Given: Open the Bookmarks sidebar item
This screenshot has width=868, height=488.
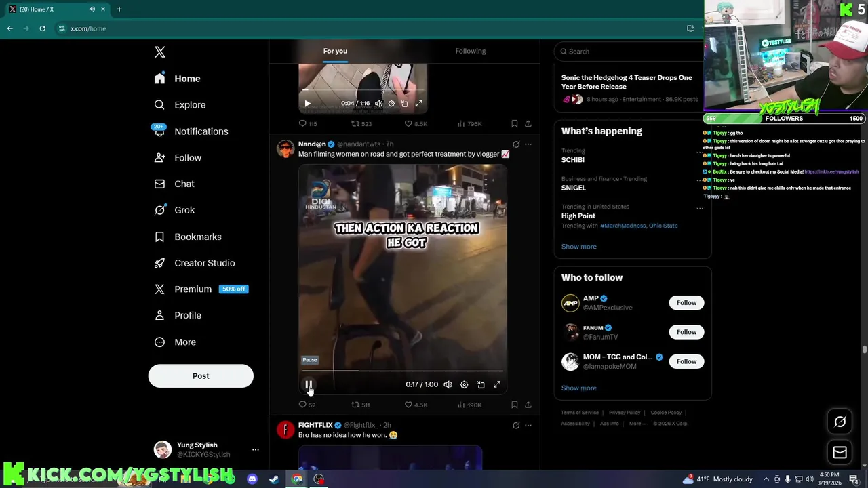Looking at the screenshot, I should tap(189, 237).
